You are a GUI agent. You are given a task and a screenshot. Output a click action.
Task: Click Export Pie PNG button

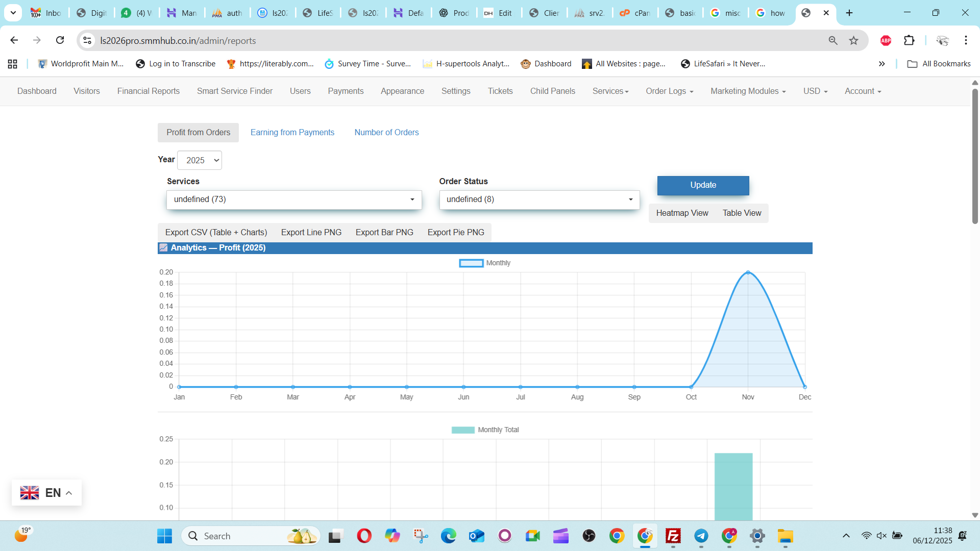point(455,233)
